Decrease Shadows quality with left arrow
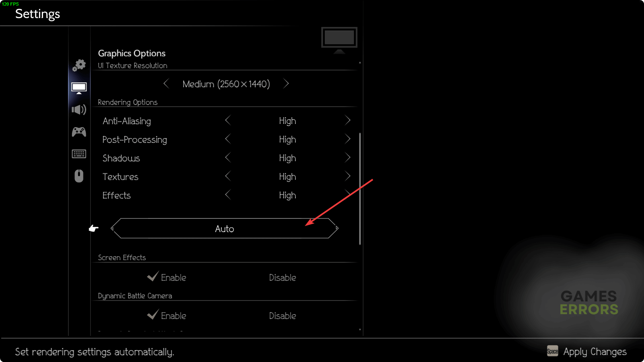The width and height of the screenshot is (644, 362). 228,158
